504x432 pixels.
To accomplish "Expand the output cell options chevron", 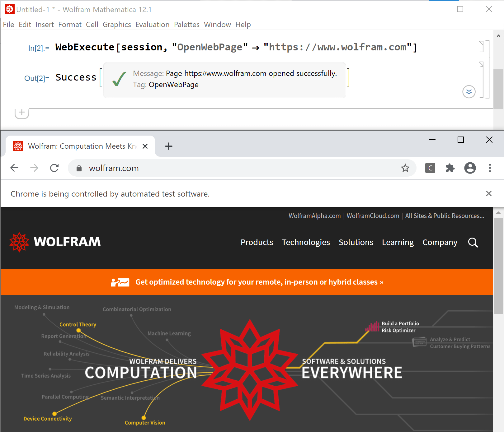I will pos(469,92).
